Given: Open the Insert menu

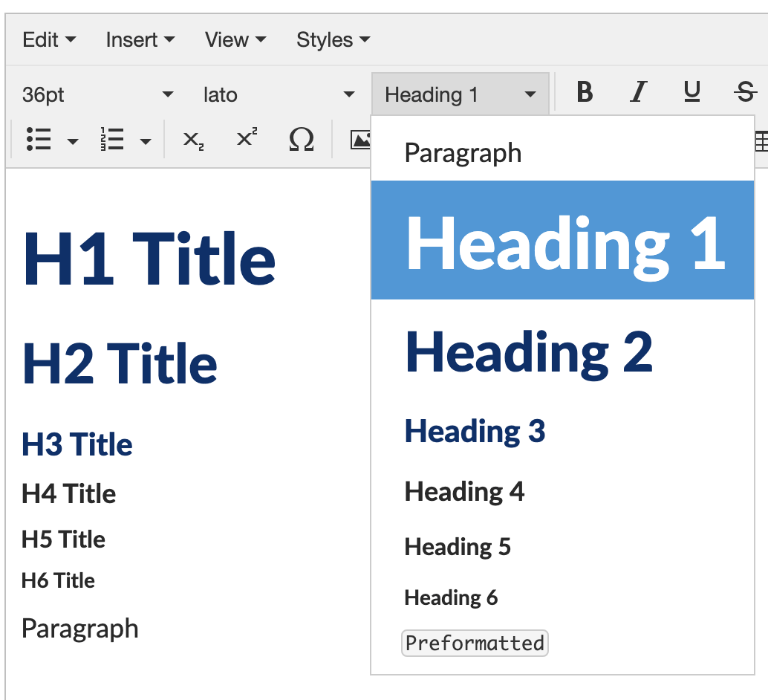Looking at the screenshot, I should [x=140, y=40].
